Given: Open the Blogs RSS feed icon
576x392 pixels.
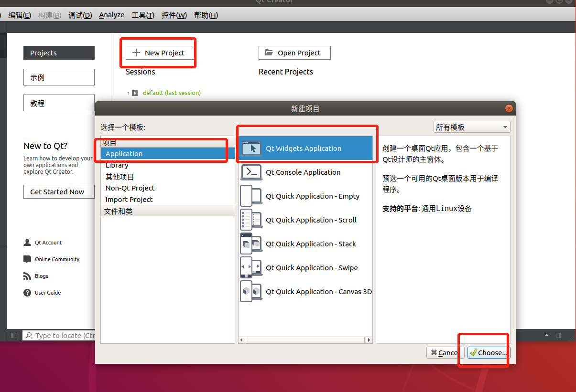Looking at the screenshot, I should (x=27, y=276).
